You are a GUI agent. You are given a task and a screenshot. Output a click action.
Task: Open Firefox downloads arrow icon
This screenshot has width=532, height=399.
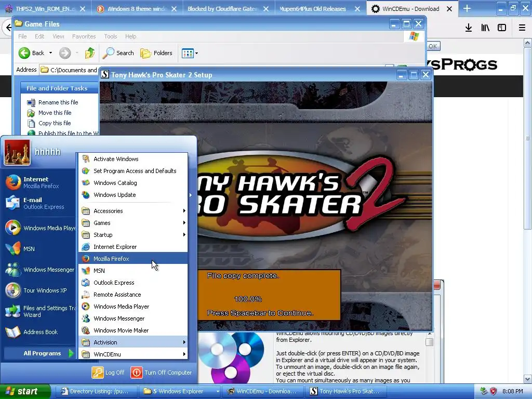[x=469, y=28]
